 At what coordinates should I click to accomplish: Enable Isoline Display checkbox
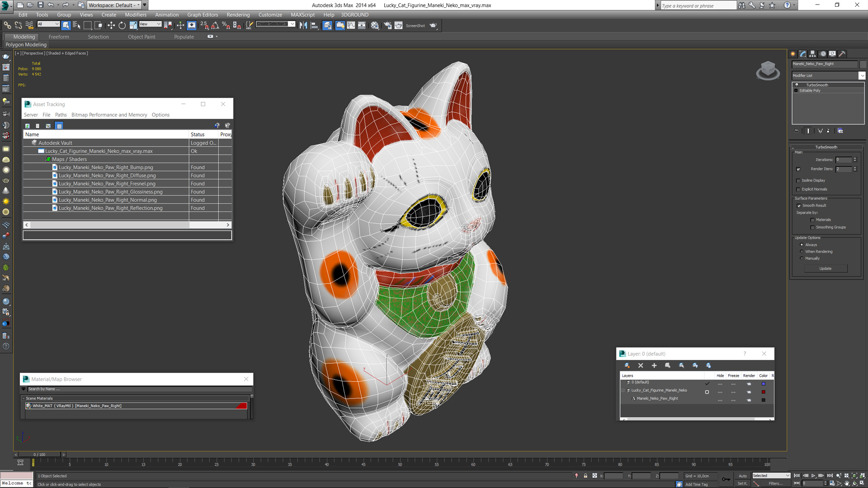point(798,181)
